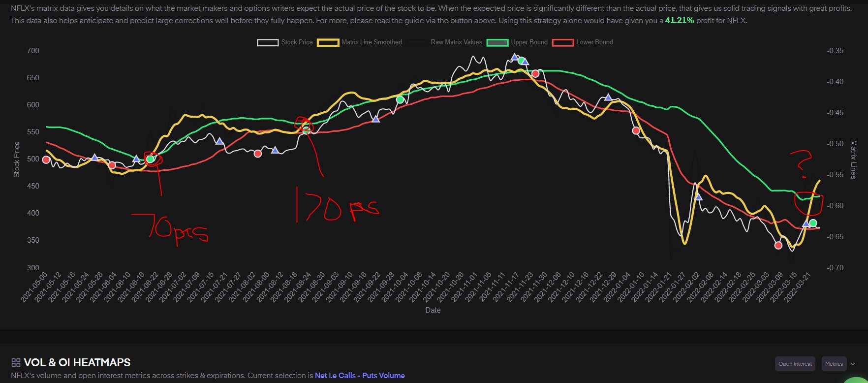Open the Open Interest button
Viewport: 868px width, 383px height.
point(795,364)
